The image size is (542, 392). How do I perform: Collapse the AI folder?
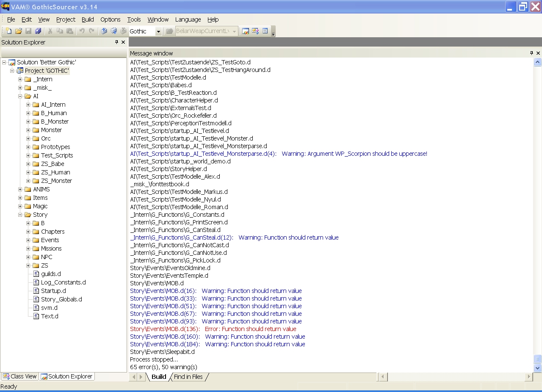[20, 96]
